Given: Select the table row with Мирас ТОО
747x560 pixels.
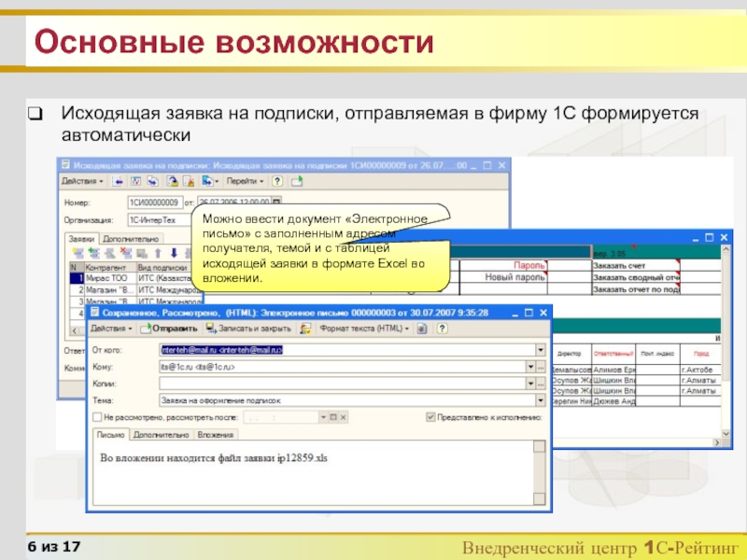Looking at the screenshot, I should point(131,278).
